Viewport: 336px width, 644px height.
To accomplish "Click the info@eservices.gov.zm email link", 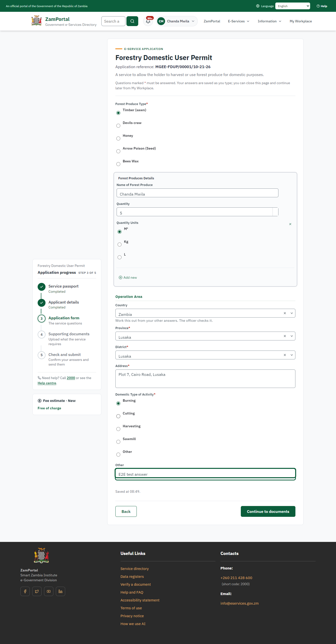I will coord(240,603).
